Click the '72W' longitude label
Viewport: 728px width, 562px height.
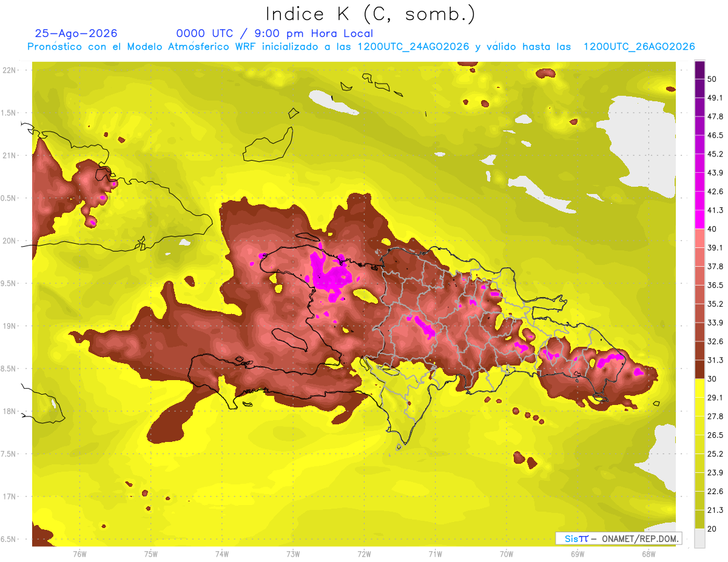[364, 554]
